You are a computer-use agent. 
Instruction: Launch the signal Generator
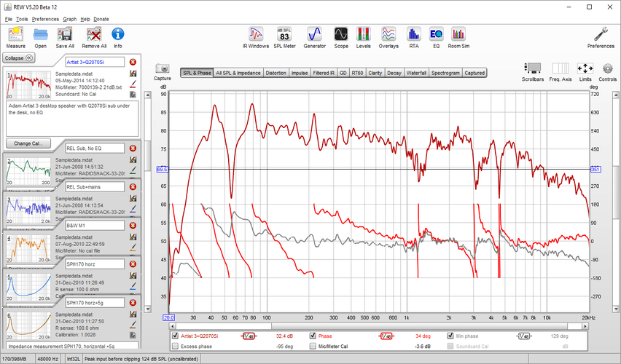coord(314,36)
